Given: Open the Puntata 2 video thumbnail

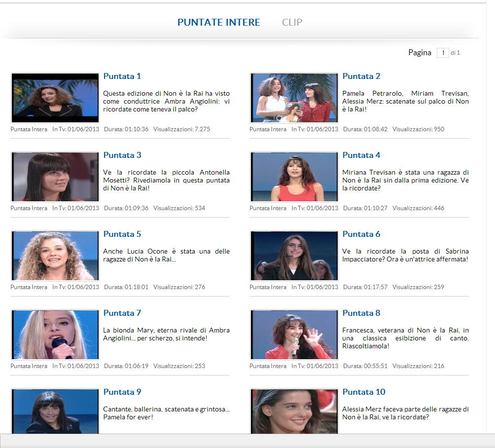Looking at the screenshot, I should click(x=294, y=98).
